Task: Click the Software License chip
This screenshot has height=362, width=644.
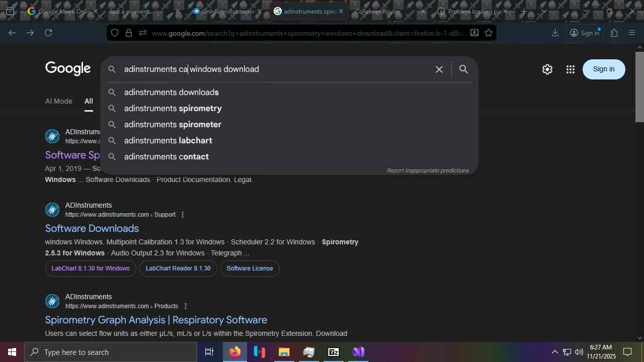Action: click(x=250, y=268)
